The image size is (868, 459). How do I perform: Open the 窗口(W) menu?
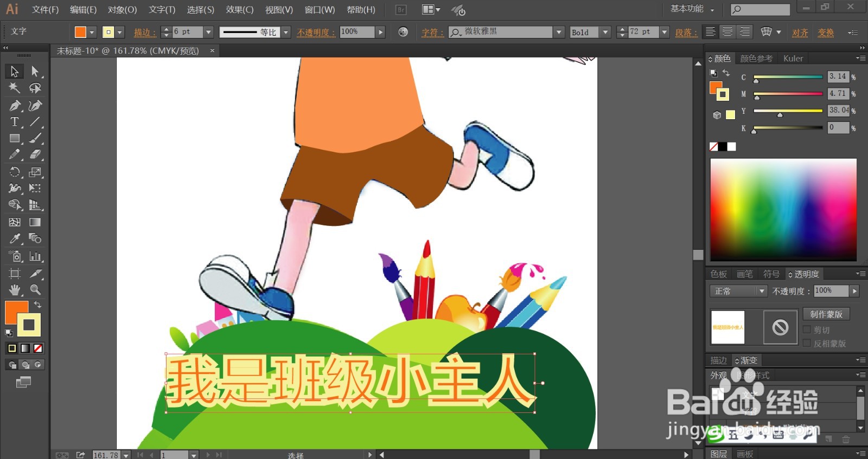click(x=320, y=10)
